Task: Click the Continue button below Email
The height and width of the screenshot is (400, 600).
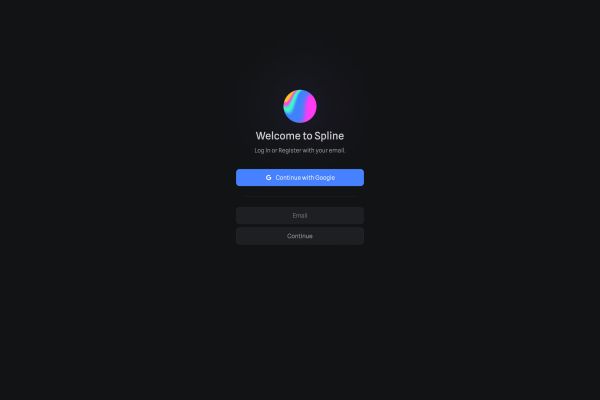Action: click(x=300, y=236)
